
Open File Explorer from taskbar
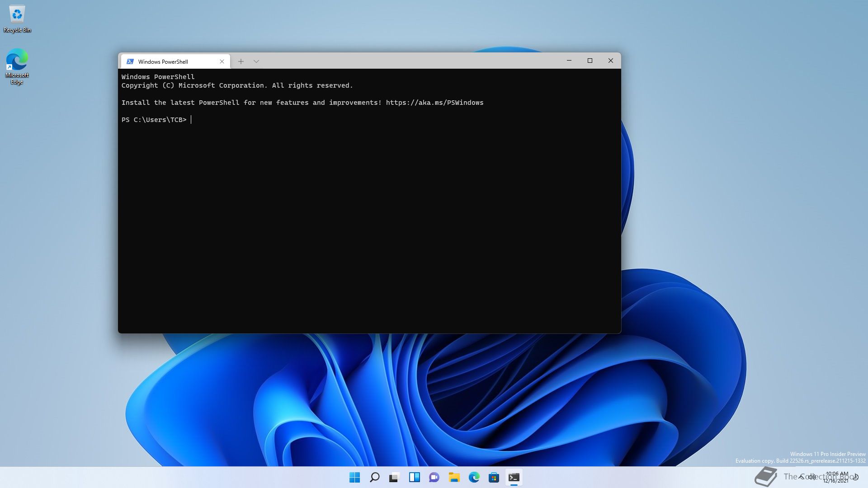click(x=454, y=477)
